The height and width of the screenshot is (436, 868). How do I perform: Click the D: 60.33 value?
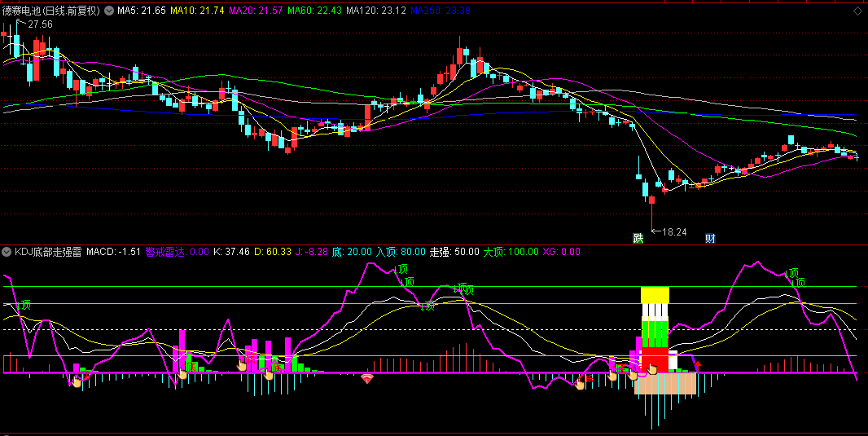[x=272, y=252]
